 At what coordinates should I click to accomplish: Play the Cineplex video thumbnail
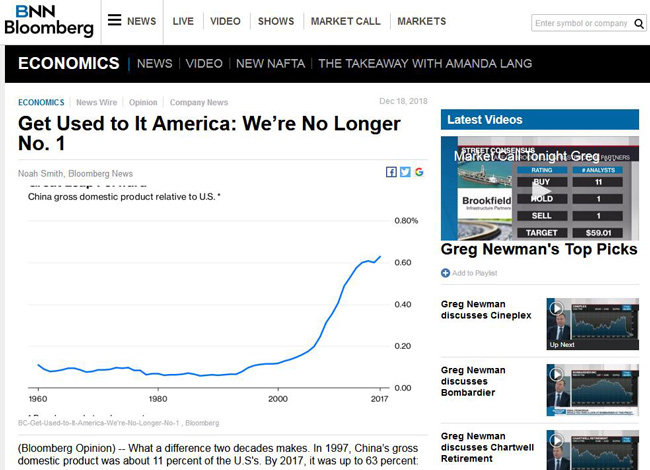coord(592,324)
